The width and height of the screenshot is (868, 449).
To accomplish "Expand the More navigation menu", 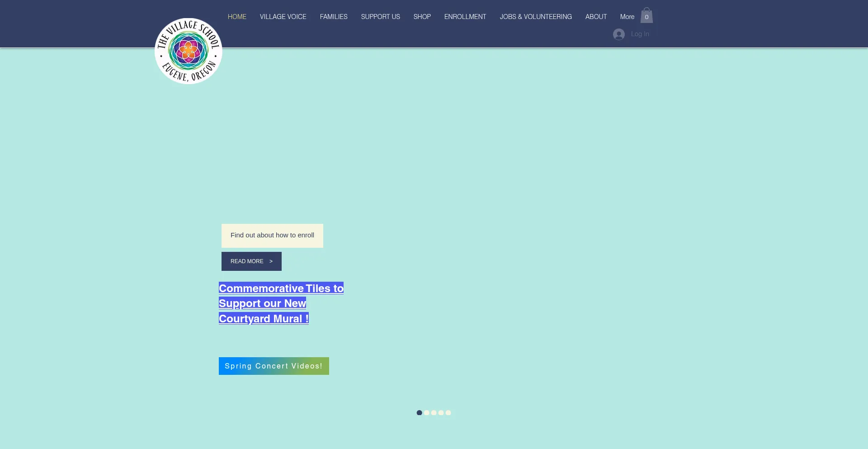I will click(x=627, y=17).
